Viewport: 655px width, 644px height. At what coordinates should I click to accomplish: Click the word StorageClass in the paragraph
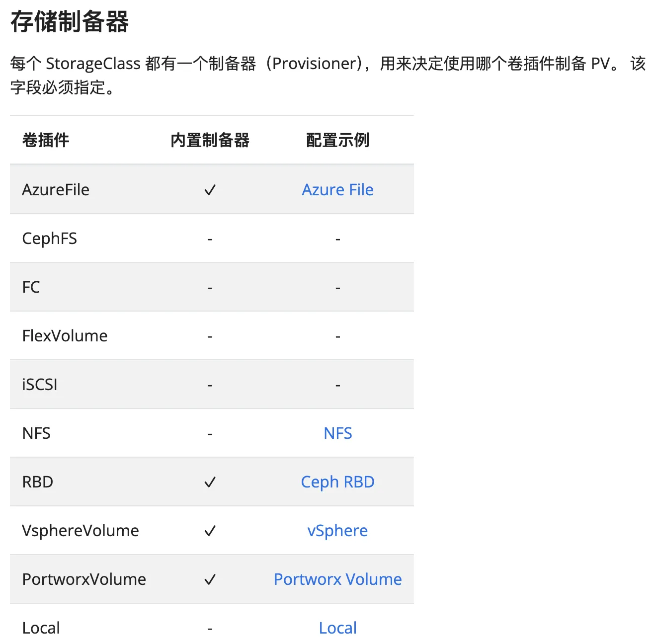coord(93,64)
